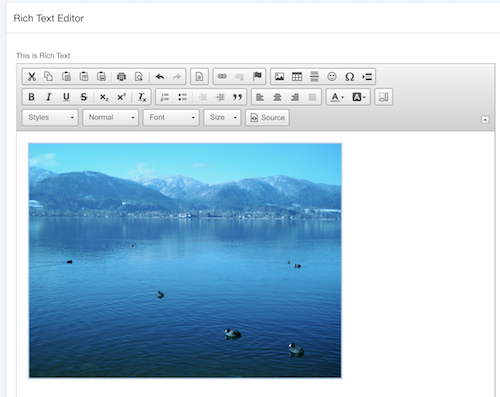500x397 pixels.
Task: Collapse the editor toolbar
Action: tap(485, 120)
